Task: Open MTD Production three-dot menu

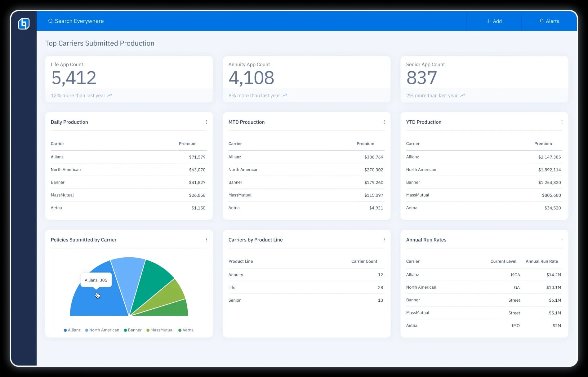Action: [384, 122]
